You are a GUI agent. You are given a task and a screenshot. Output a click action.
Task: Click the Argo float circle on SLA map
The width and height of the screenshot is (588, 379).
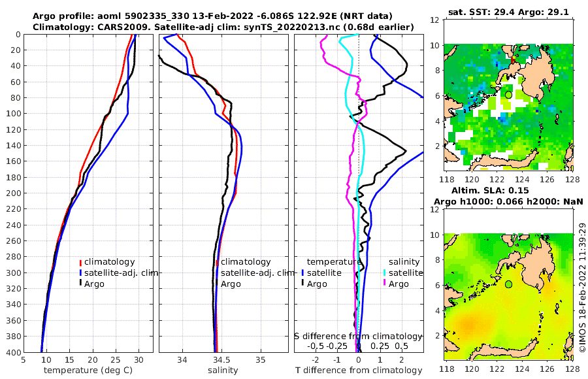(x=508, y=284)
